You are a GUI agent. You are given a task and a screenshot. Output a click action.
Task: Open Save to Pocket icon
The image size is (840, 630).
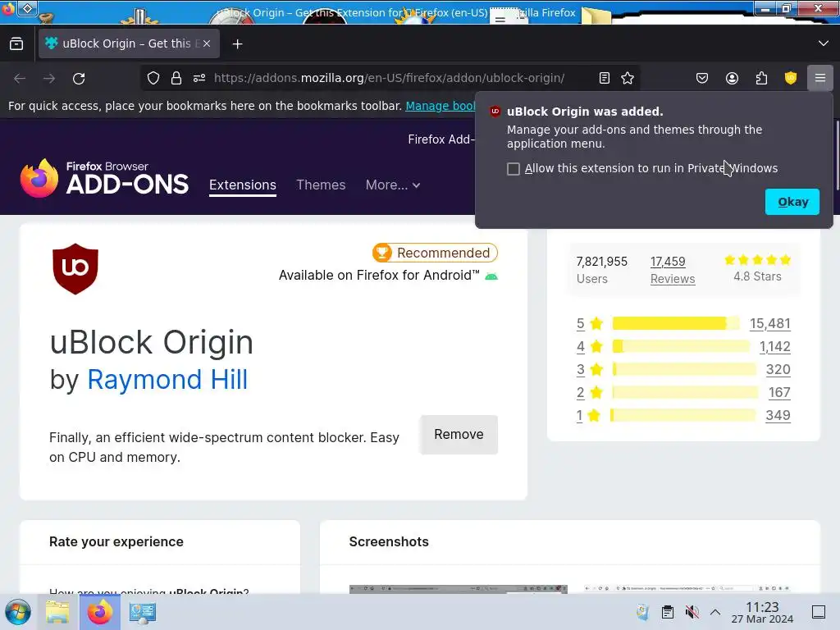click(702, 78)
